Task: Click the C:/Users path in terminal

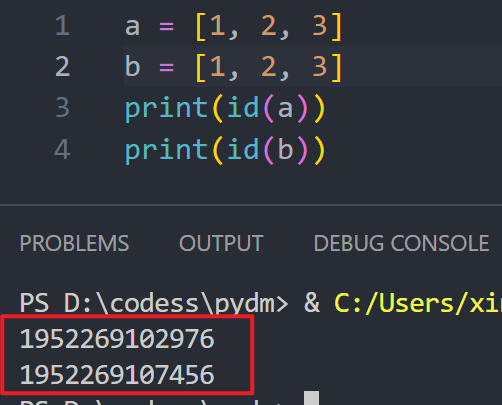Action: (418, 303)
